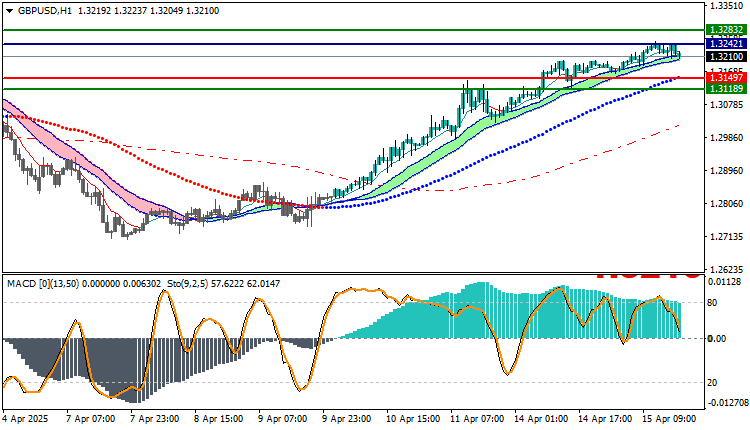Click the 80 level on the indicator scale
750x430 pixels.
[712, 303]
